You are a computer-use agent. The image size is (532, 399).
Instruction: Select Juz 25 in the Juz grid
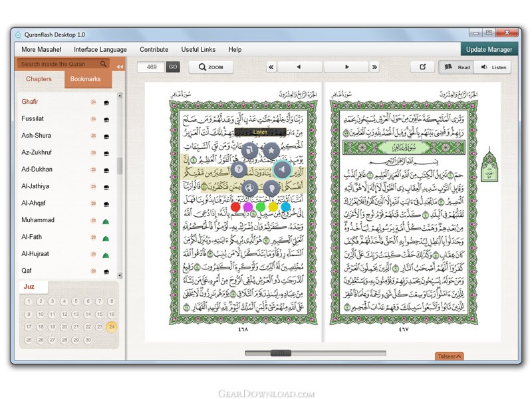point(29,340)
